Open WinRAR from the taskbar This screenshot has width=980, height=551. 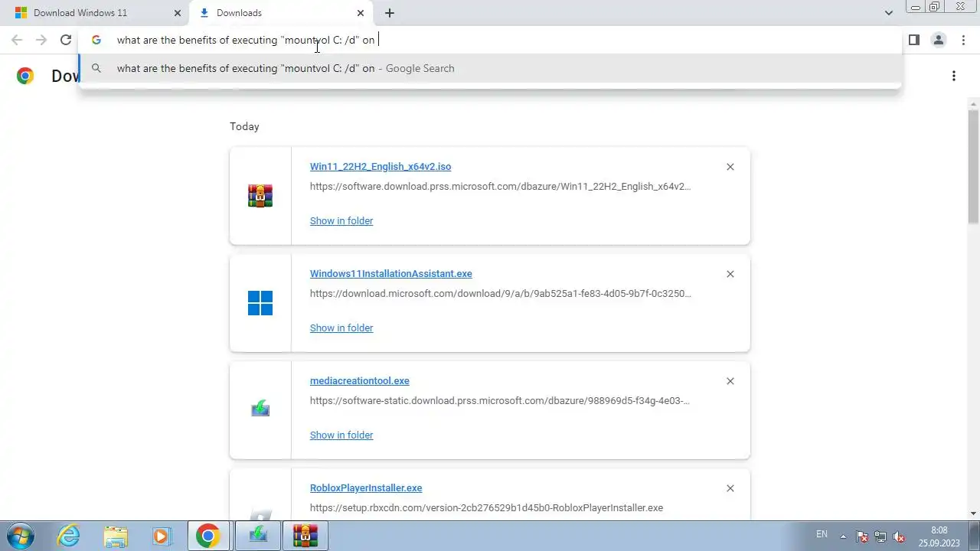click(305, 536)
